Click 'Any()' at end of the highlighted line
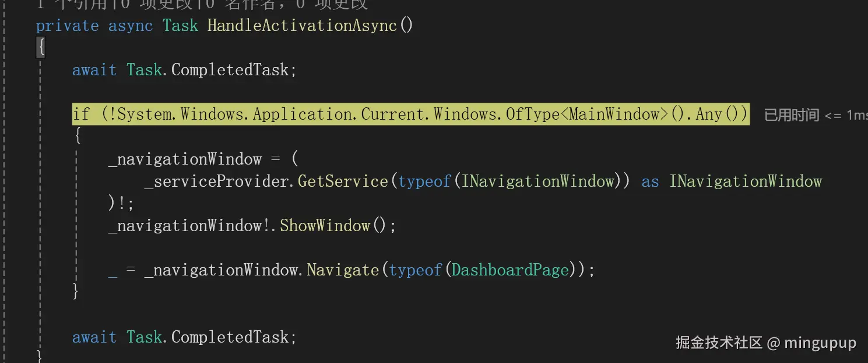This screenshot has width=868, height=363. [717, 114]
